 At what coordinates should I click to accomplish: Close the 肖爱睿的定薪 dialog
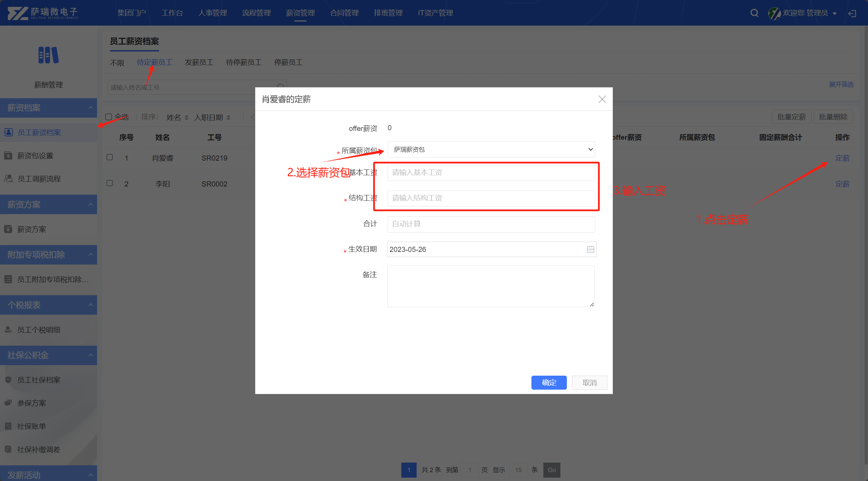coord(602,99)
